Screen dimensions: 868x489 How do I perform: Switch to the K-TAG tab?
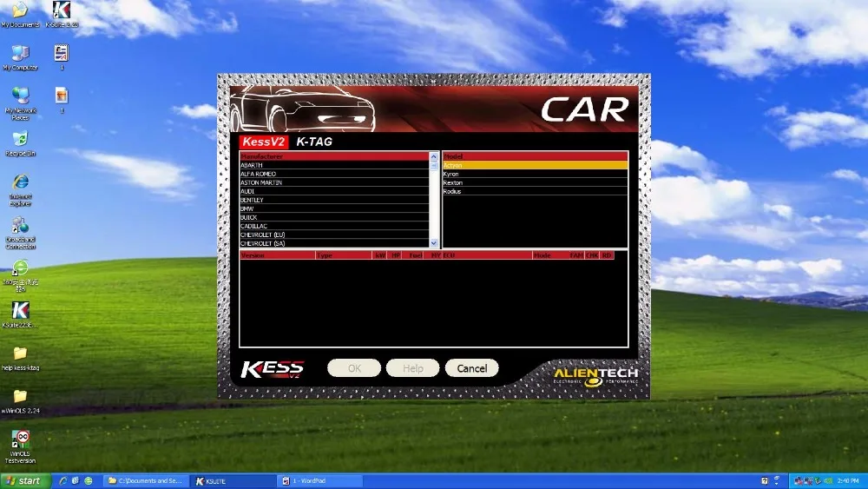point(314,142)
